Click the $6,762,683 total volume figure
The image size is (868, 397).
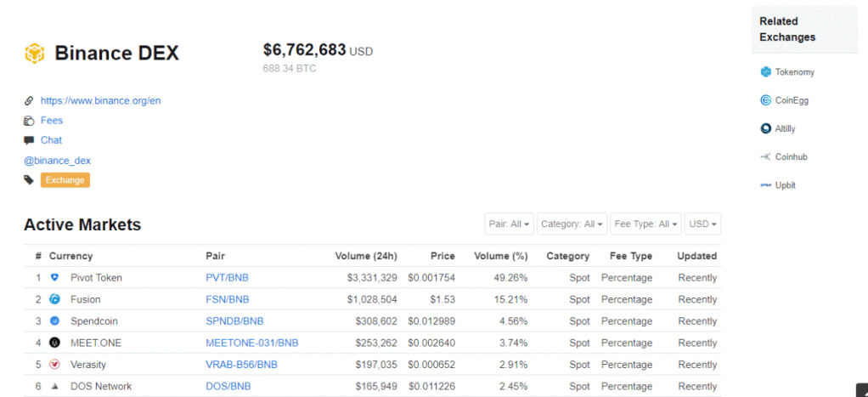click(x=304, y=50)
